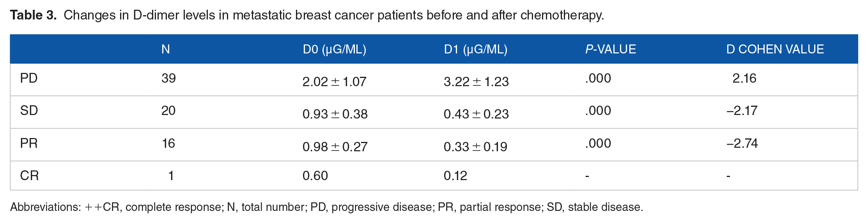Click the SD row label
Viewport: 868px width, 223px height.
[29, 111]
